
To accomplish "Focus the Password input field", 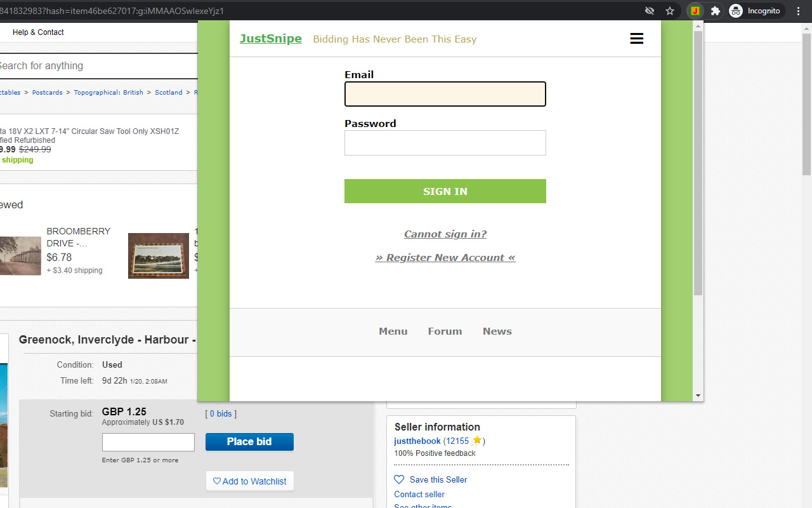I will coord(445,143).
